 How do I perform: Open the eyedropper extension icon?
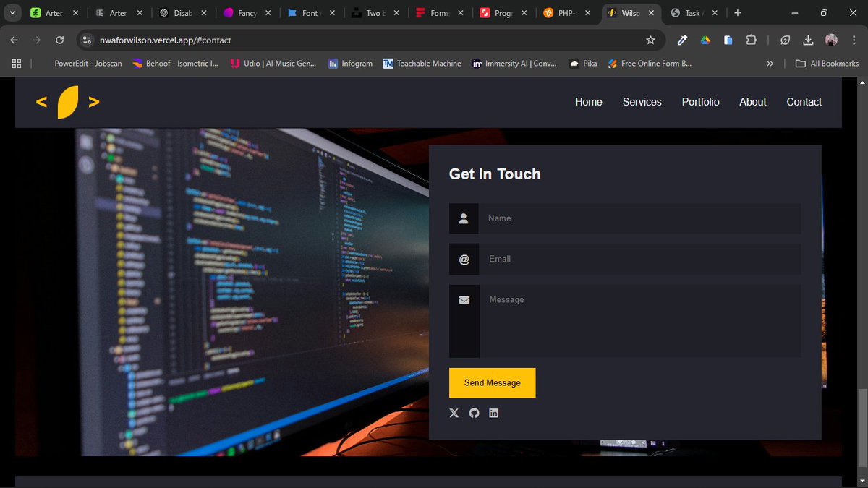point(682,40)
